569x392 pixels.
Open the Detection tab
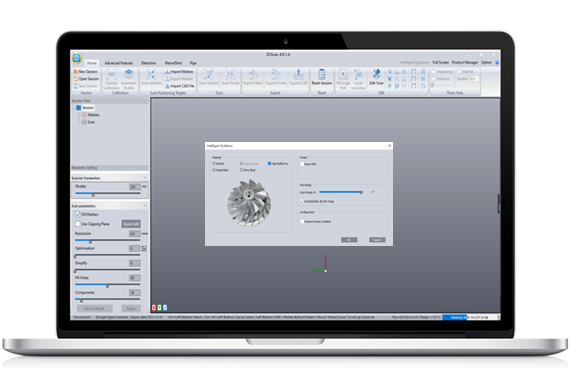coord(148,63)
